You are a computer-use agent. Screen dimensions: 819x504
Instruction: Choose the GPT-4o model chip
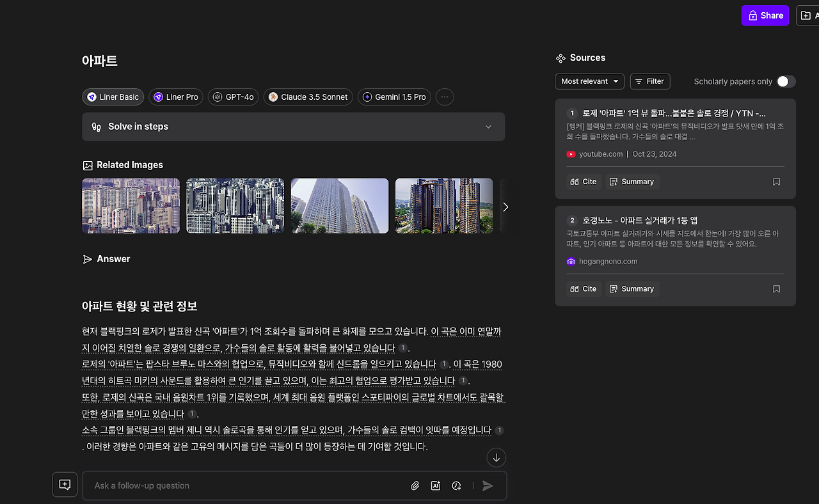(234, 97)
